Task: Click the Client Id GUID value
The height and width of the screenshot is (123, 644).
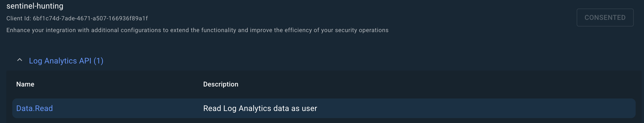Action: pos(90,18)
